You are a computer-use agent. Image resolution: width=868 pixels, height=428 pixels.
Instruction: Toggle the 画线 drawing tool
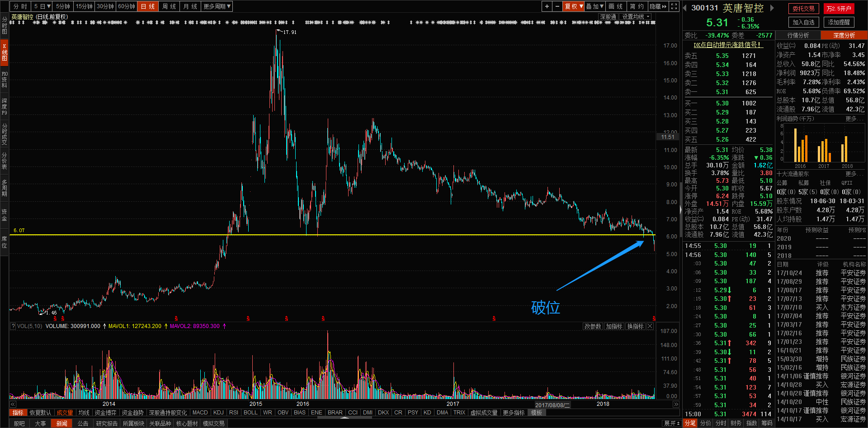point(616,6)
